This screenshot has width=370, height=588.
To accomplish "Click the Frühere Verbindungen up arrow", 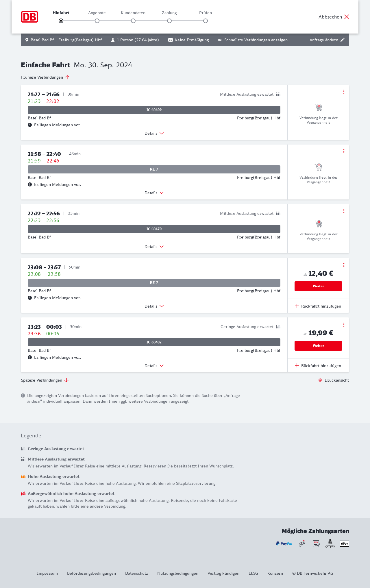I will point(67,77).
